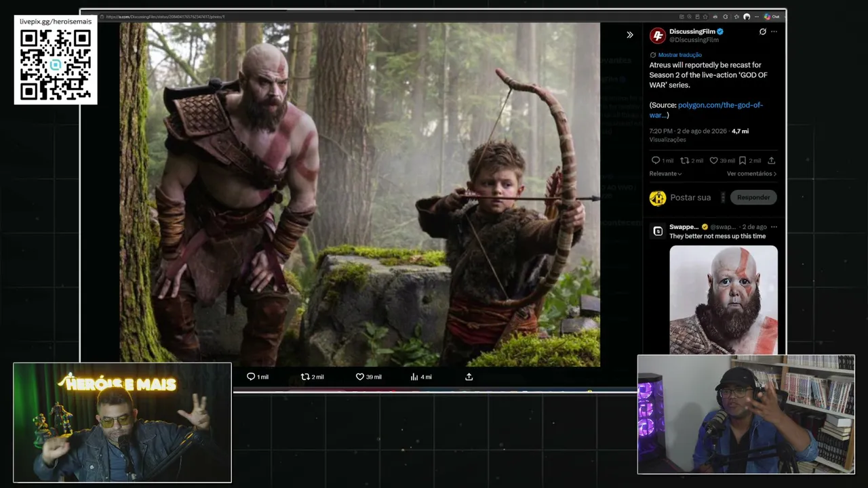Click the browser address bar URL
The height and width of the screenshot is (488, 868).
165,17
